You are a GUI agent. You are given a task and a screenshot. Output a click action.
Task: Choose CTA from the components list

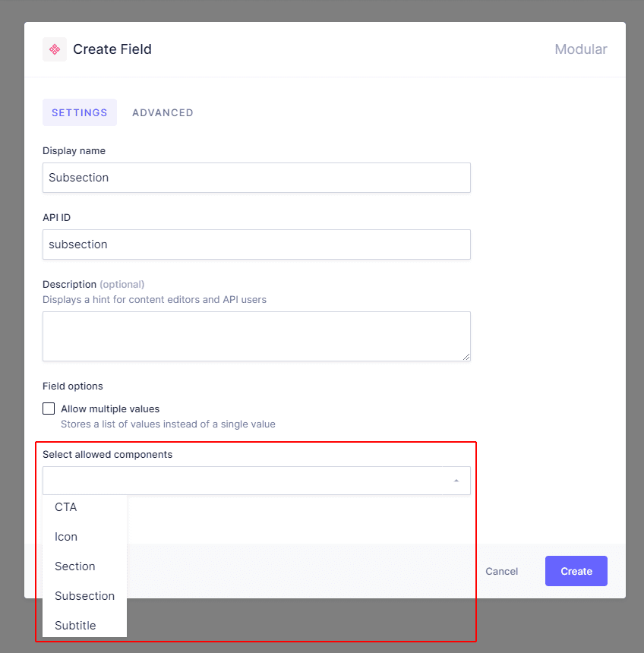click(66, 507)
